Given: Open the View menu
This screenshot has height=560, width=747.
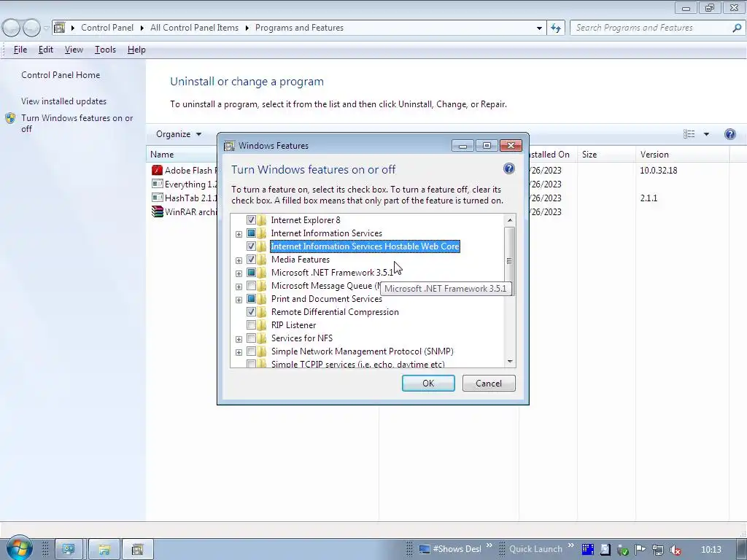Looking at the screenshot, I should click(x=74, y=50).
